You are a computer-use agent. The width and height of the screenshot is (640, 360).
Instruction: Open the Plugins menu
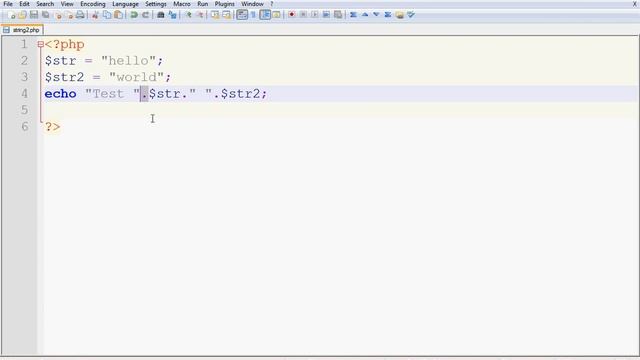coord(224,4)
